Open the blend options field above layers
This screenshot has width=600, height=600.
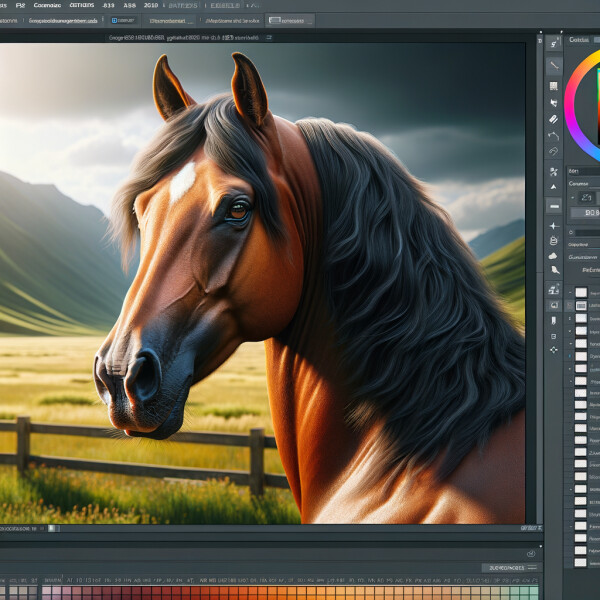(x=583, y=242)
